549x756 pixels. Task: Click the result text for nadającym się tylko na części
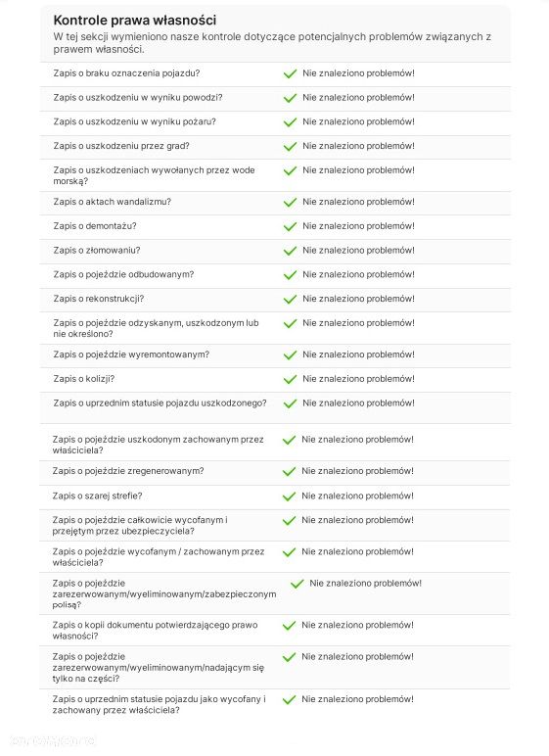click(x=357, y=657)
